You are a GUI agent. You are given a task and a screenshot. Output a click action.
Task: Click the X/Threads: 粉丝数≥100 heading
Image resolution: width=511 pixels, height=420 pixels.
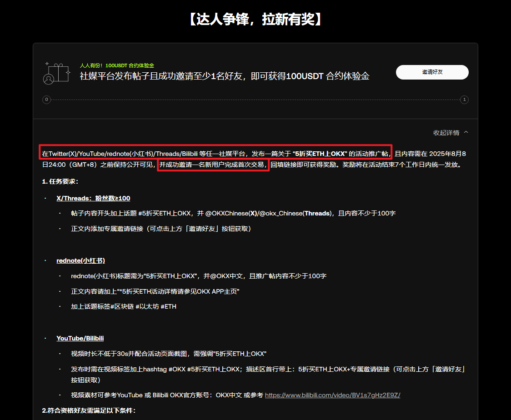[x=93, y=199]
